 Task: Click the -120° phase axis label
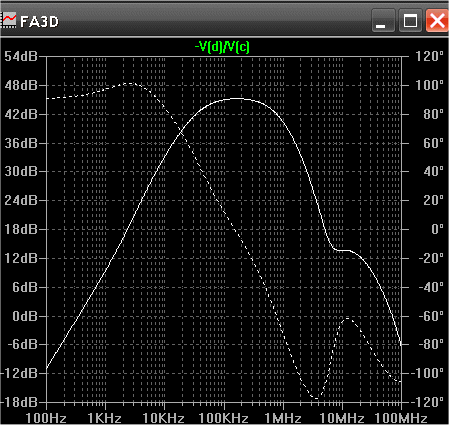click(427, 402)
